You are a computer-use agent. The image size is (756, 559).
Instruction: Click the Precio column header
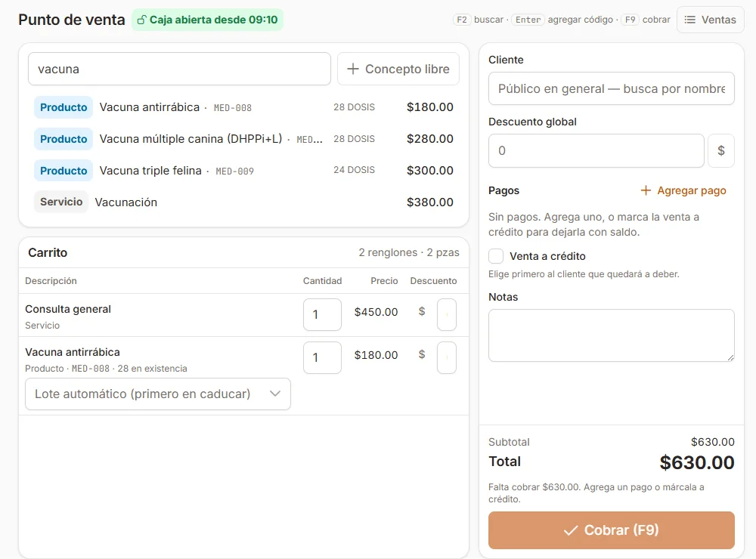click(x=384, y=280)
